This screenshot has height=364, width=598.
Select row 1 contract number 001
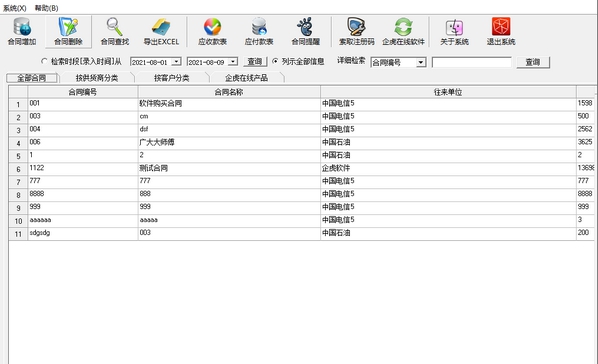pos(83,105)
